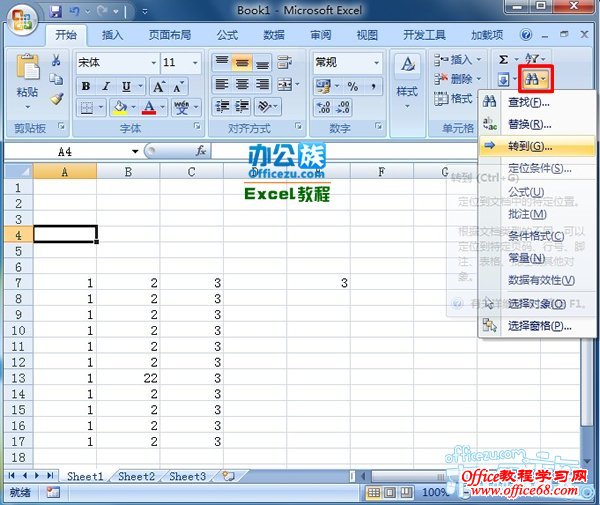Click the Paste clipboard icon
This screenshot has width=600, height=505.
click(28, 68)
